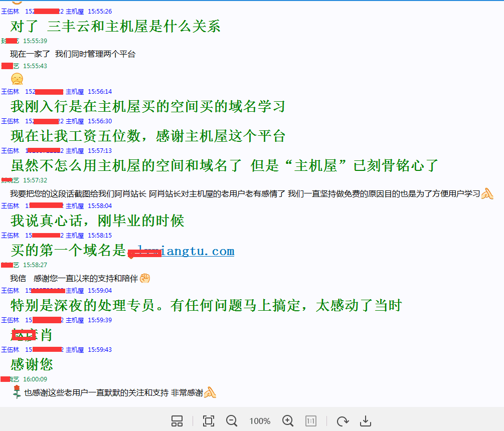Click the rose emoji in the 16:00:09 message
The height and width of the screenshot is (431, 504).
coord(17,392)
